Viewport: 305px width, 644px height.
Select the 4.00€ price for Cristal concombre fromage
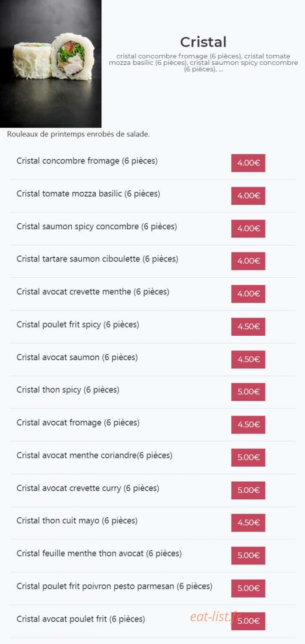click(248, 163)
